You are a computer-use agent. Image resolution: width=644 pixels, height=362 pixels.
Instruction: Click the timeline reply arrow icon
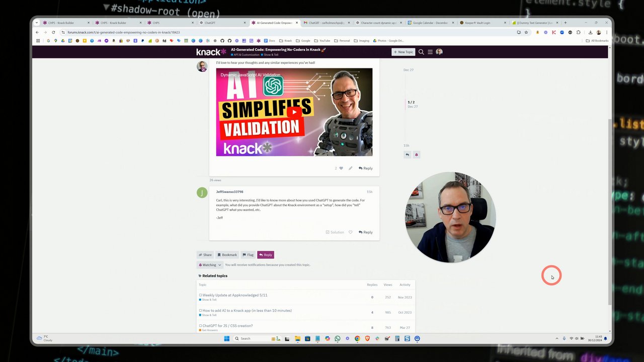408,154
